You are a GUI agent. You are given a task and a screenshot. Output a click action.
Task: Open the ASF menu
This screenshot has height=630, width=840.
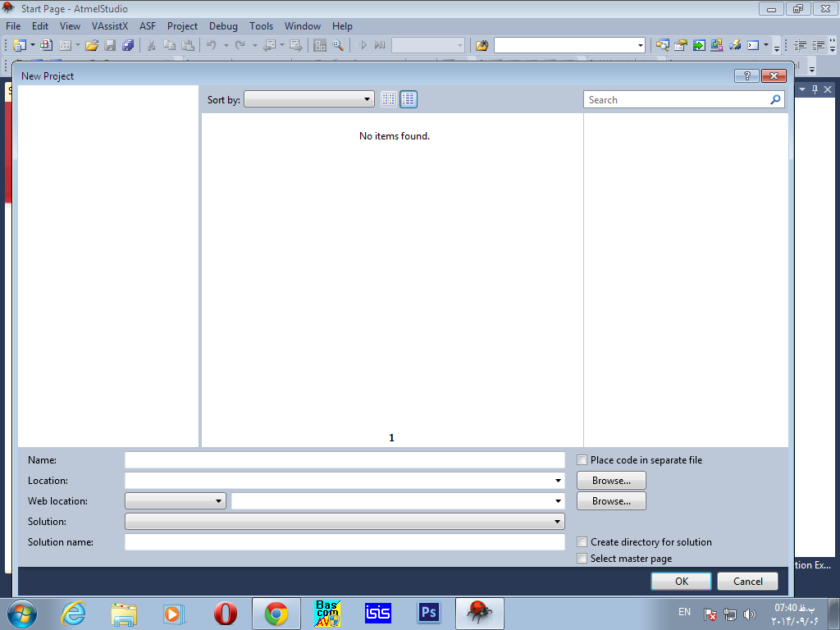pos(148,25)
